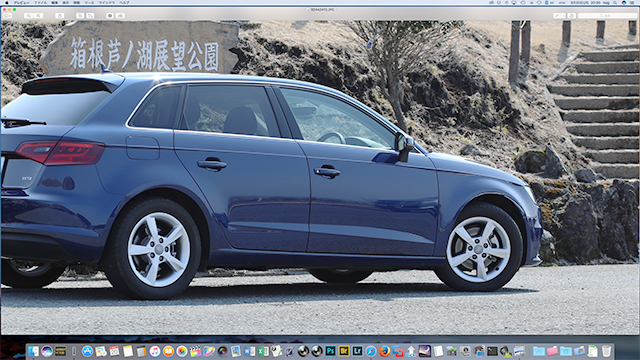Open the ウインドウ menu

point(107,2)
